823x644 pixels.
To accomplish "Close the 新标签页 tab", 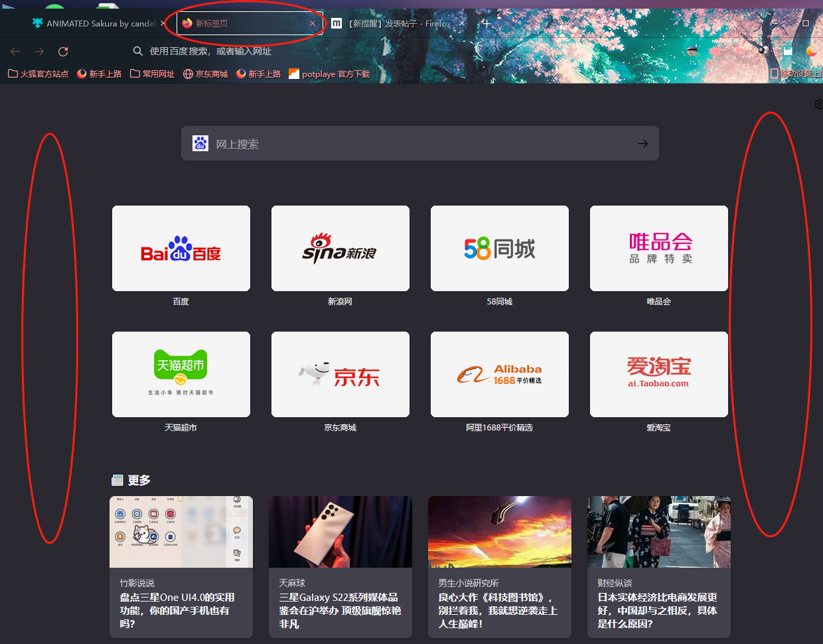I will pos(313,23).
